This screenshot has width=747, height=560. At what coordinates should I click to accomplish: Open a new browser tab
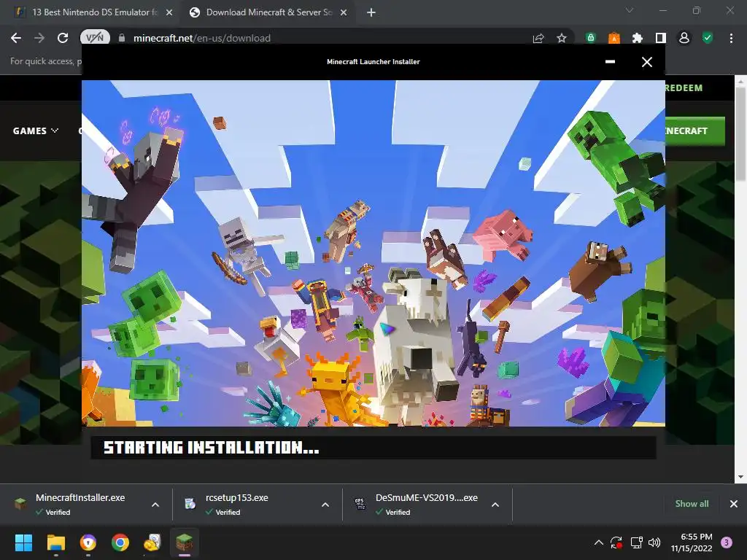(x=371, y=12)
